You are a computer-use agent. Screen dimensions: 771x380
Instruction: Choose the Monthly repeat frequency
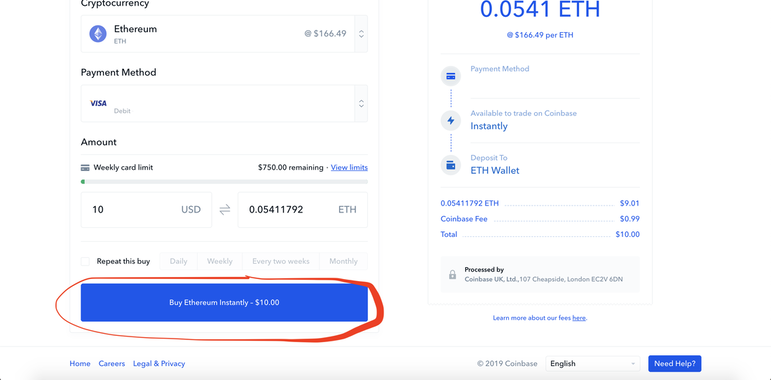point(343,262)
